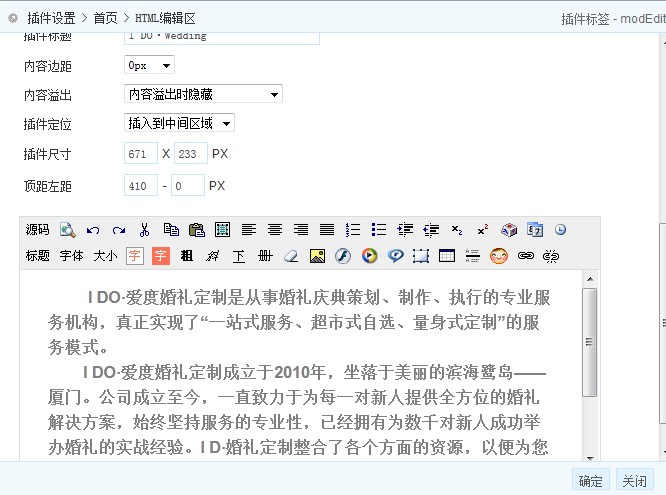Screen dimensions: 666x495
Task: Open the 字体 font dropdown
Action: [71, 256]
